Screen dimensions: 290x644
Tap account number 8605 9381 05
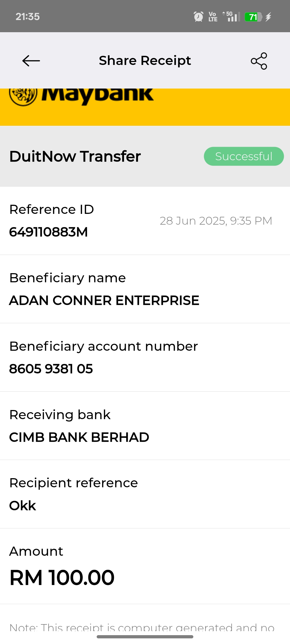pyautogui.click(x=51, y=369)
